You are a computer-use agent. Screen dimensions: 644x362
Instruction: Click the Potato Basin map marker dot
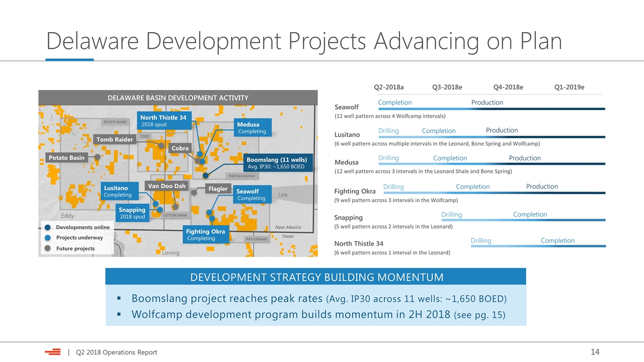tap(97, 157)
